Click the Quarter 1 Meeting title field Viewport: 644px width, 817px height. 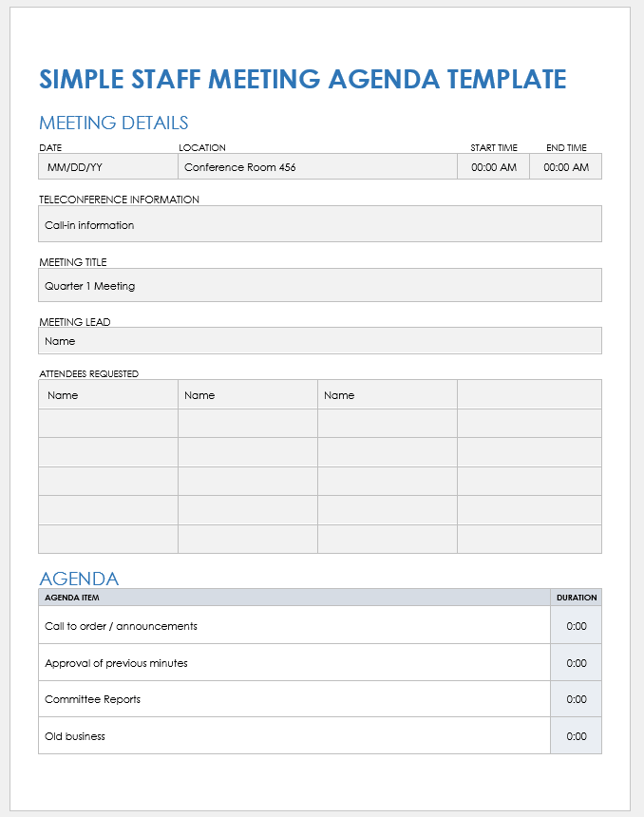319,286
